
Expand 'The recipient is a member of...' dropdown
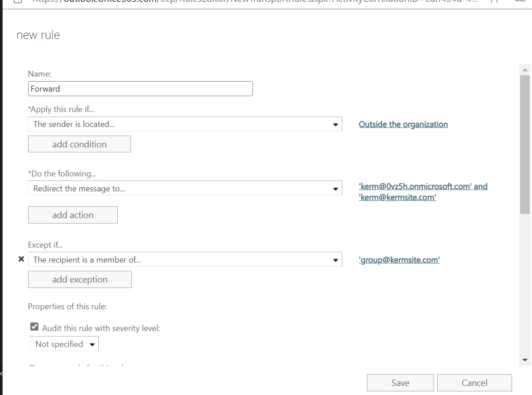coord(185,260)
